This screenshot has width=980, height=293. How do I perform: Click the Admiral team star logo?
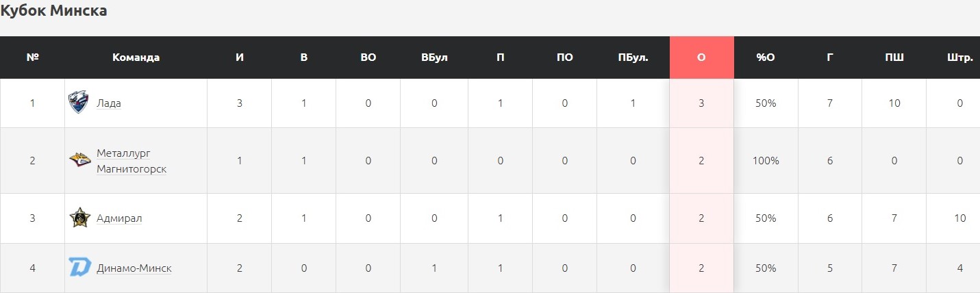point(79,218)
